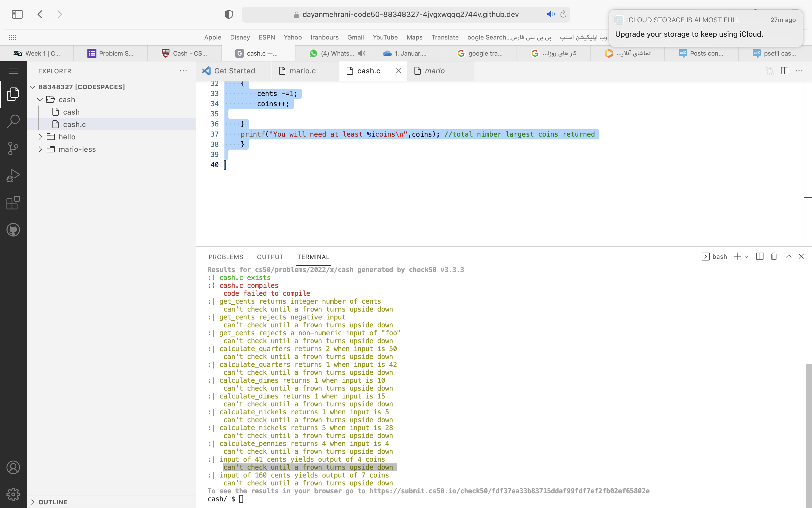This screenshot has height=508, width=812.
Task: Open the Translate bookmark
Action: click(445, 37)
